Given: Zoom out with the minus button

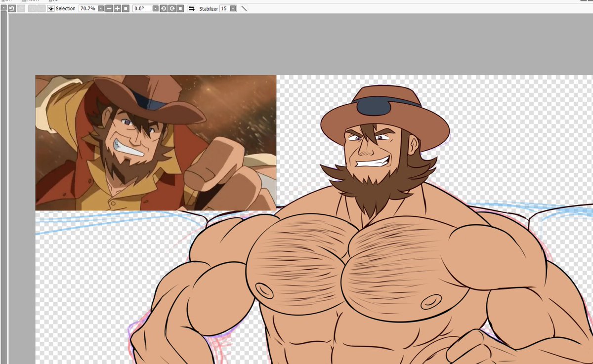Looking at the screenshot, I should (109, 8).
